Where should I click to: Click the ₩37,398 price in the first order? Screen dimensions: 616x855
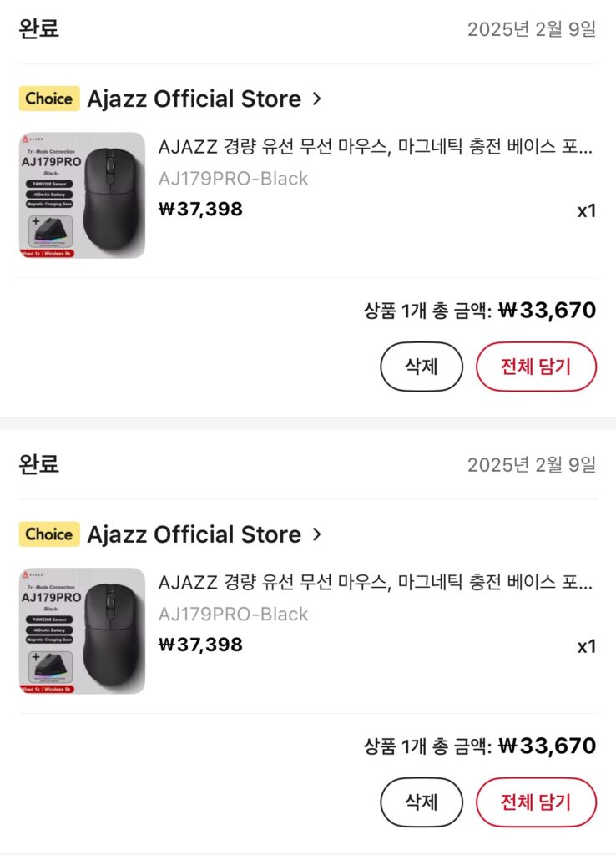200,209
